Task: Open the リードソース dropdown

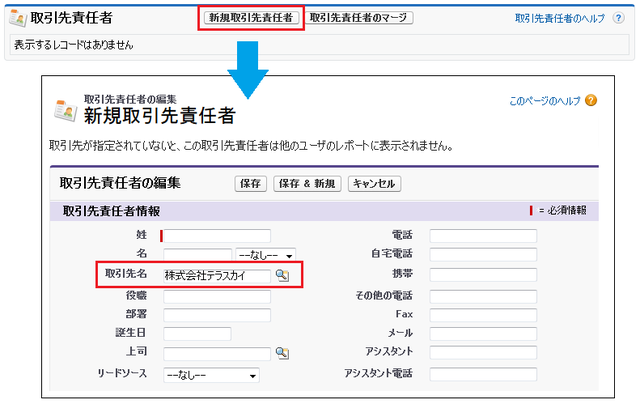Action: [x=211, y=375]
